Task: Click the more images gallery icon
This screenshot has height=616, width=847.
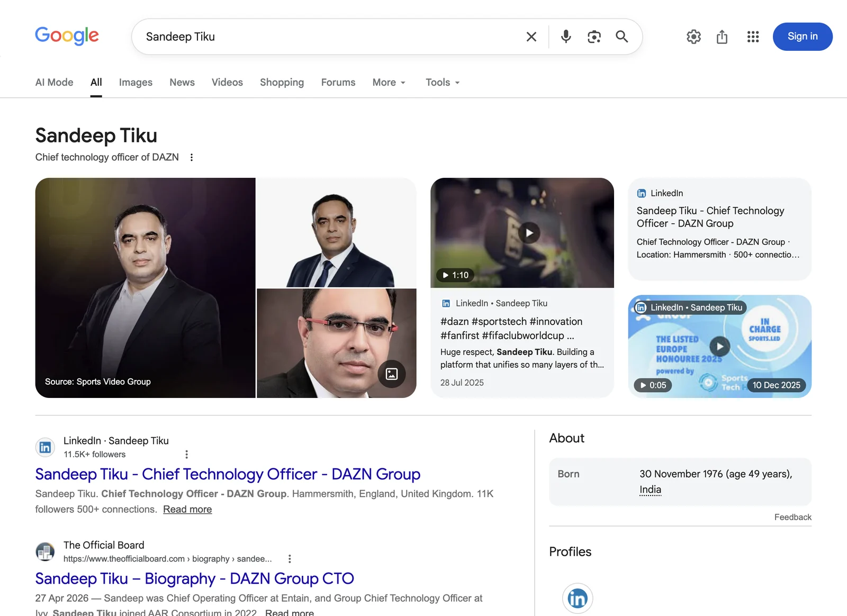Action: pos(392,374)
